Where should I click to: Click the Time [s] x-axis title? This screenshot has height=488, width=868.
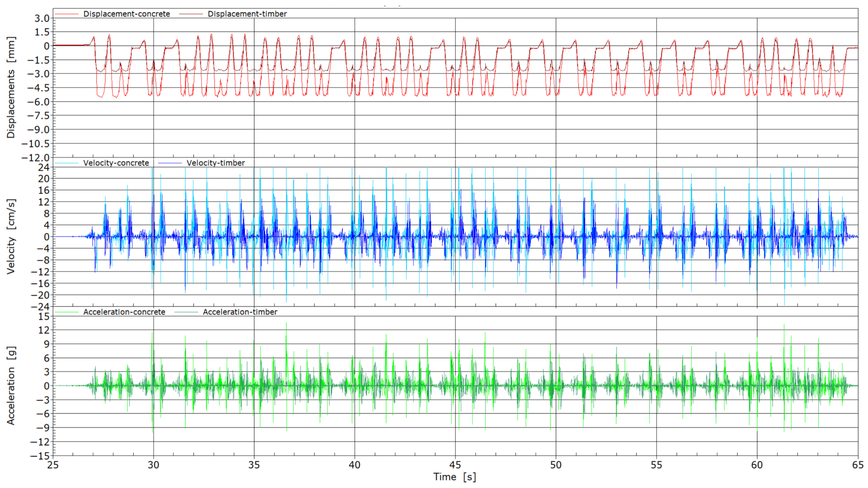click(455, 477)
